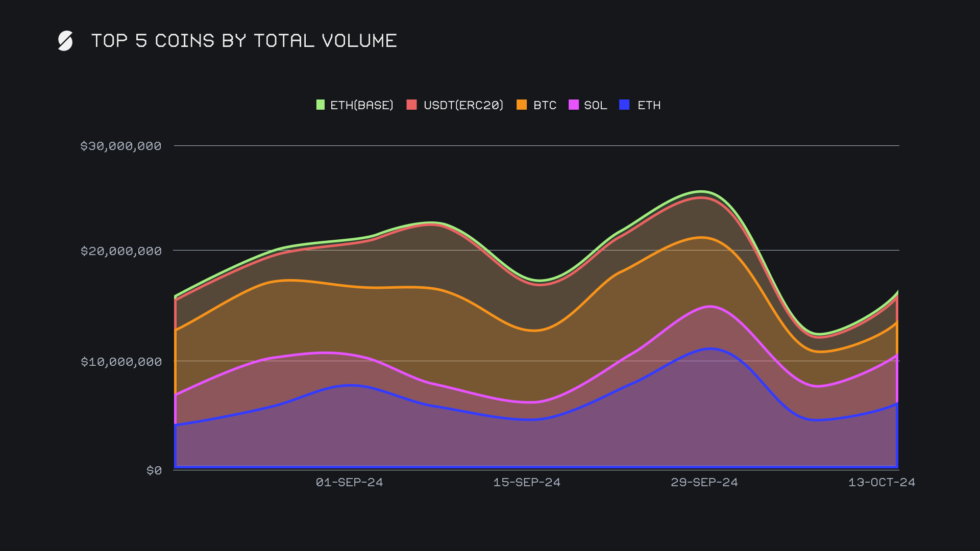
Task: Toggle the USDT(ERC20) legend label
Action: coord(463,105)
